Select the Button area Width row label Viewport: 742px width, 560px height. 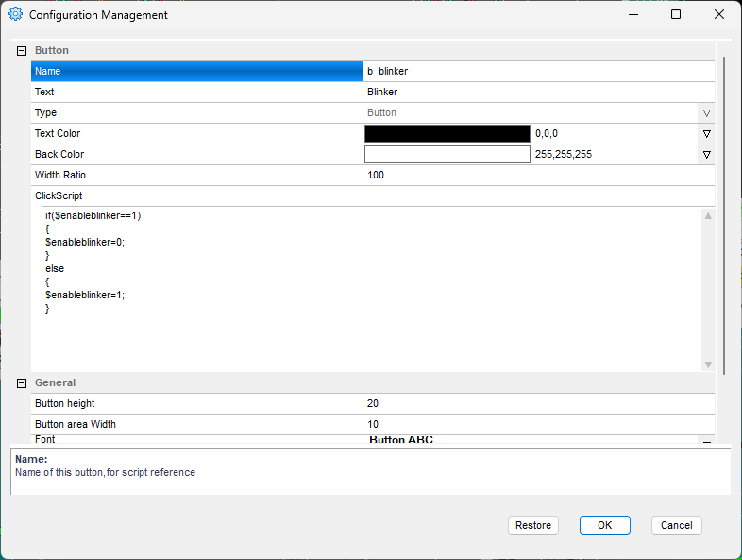(197, 425)
